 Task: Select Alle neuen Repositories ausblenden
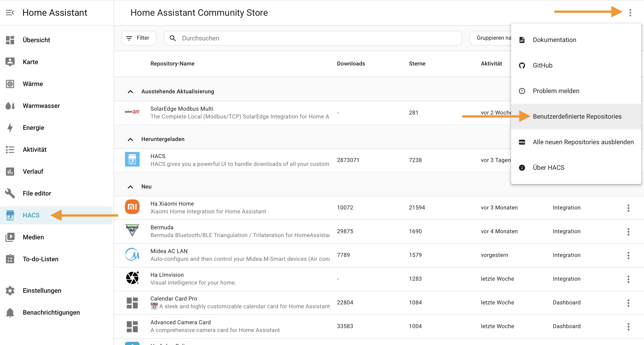(x=583, y=142)
